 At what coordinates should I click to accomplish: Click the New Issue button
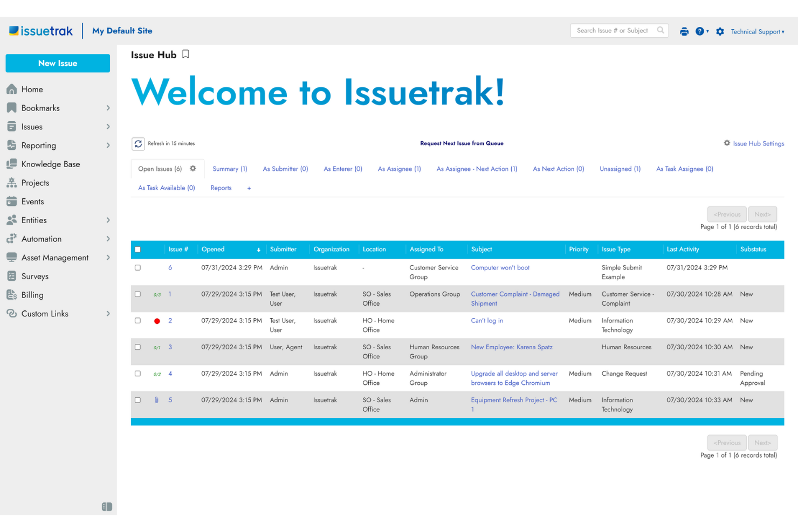tap(58, 63)
